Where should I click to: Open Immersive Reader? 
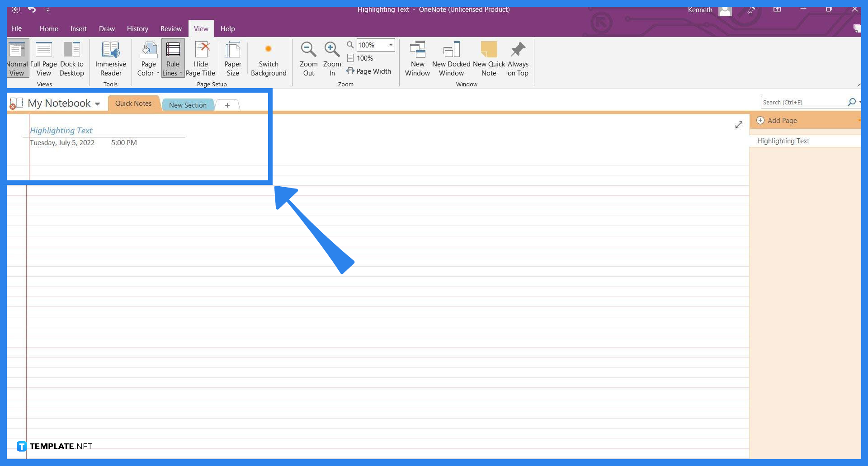110,58
